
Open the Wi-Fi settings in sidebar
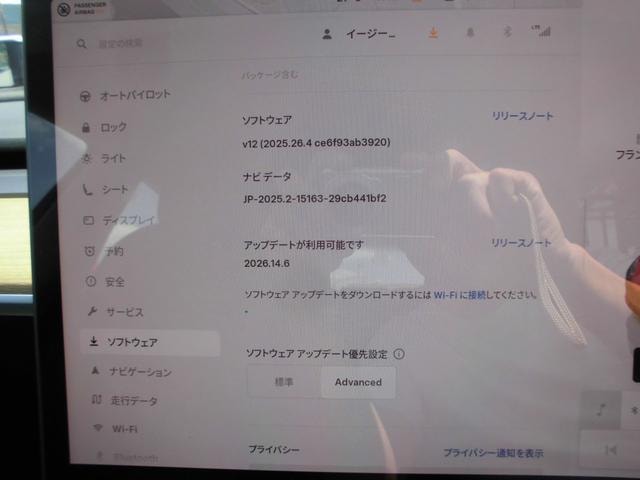[x=115, y=429]
